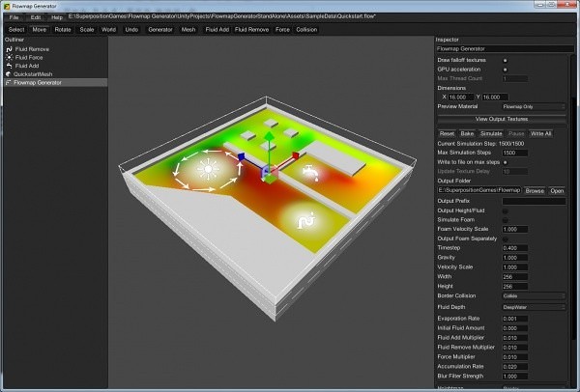Click the Output Folder path field
The height and width of the screenshot is (392, 580).
[479, 190]
